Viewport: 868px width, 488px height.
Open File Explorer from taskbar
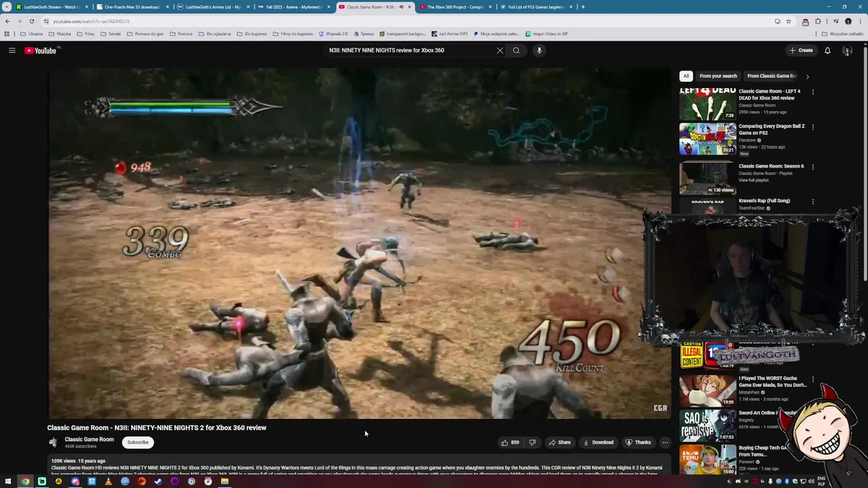[224, 482]
